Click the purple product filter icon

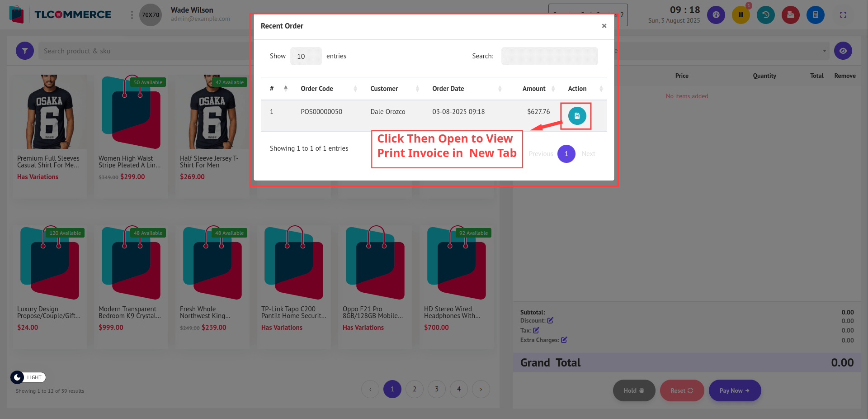(25, 51)
